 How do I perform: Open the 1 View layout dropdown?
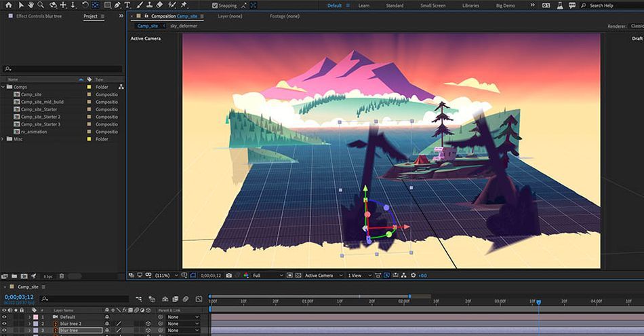[x=359, y=276]
